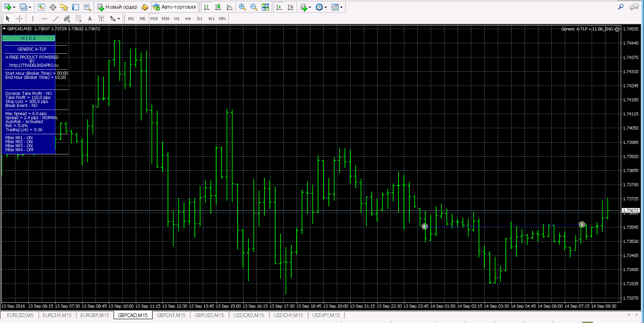Switch chart to candlesticks style
Screen dimensions: 644x323
[218, 7]
